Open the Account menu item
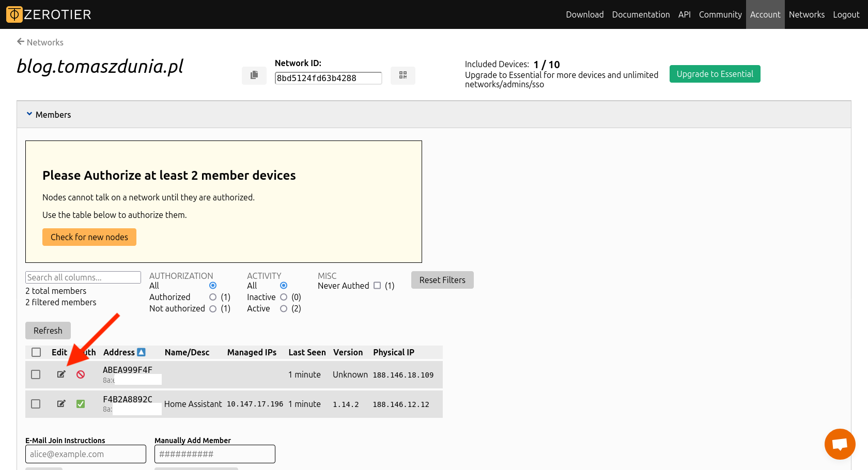Screen dimensions: 868x470 pos(765,14)
